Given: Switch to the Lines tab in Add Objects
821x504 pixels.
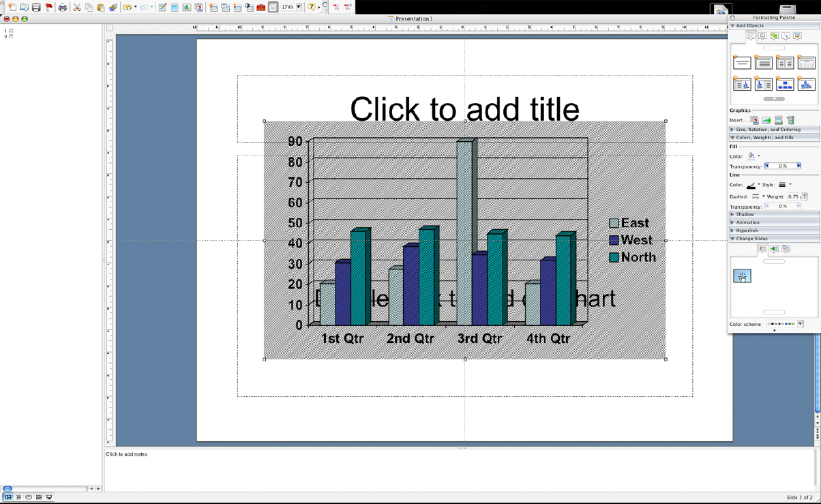Looking at the screenshot, I should point(786,35).
